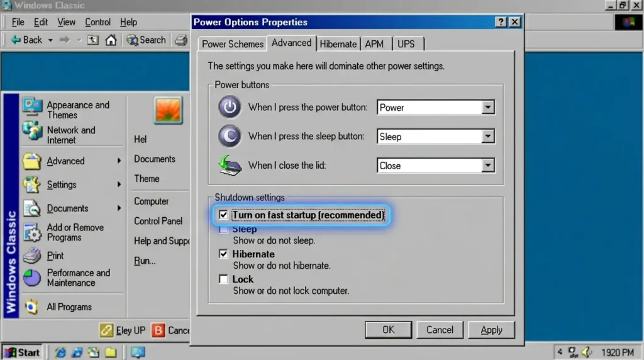Click the OK button
644x360 pixels.
388,330
